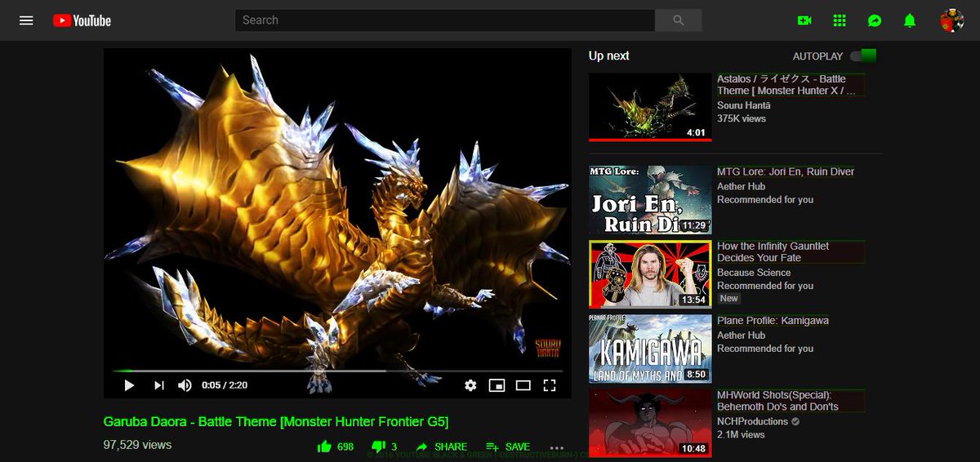This screenshot has height=462, width=980.
Task: Mute the player volume
Action: click(x=185, y=385)
